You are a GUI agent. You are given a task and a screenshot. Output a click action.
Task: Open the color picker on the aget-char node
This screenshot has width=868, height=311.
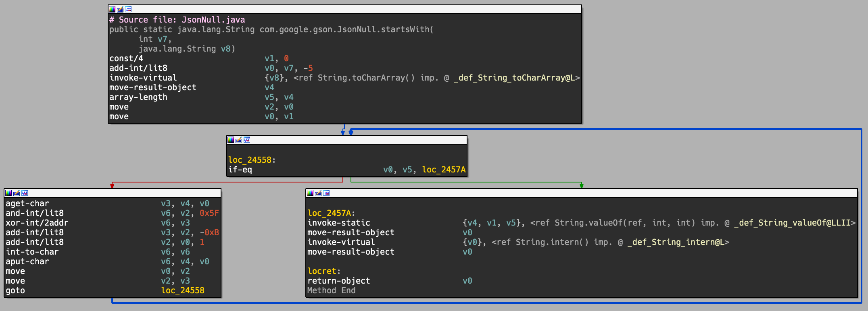(8, 193)
